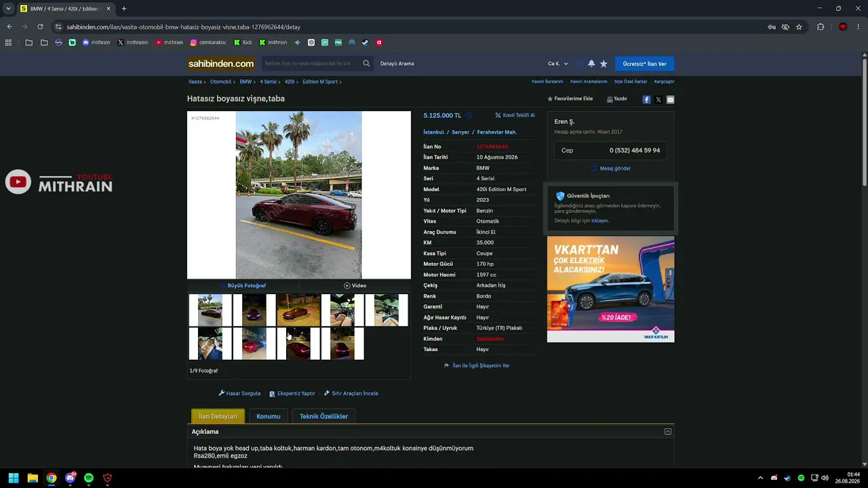Click the security tips tıklayın link

(x=599, y=220)
